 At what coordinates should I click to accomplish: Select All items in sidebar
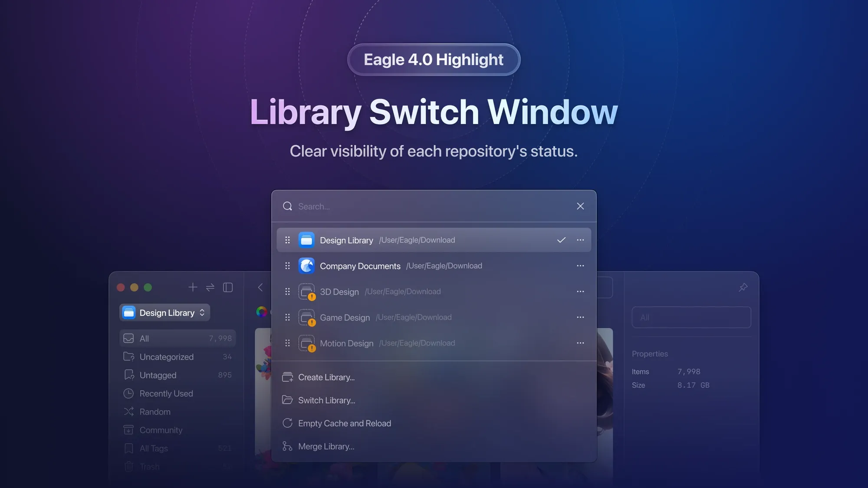pyautogui.click(x=178, y=338)
